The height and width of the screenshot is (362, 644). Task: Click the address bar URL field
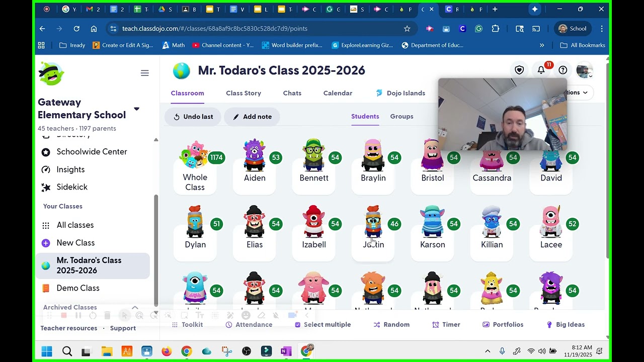(262, 29)
